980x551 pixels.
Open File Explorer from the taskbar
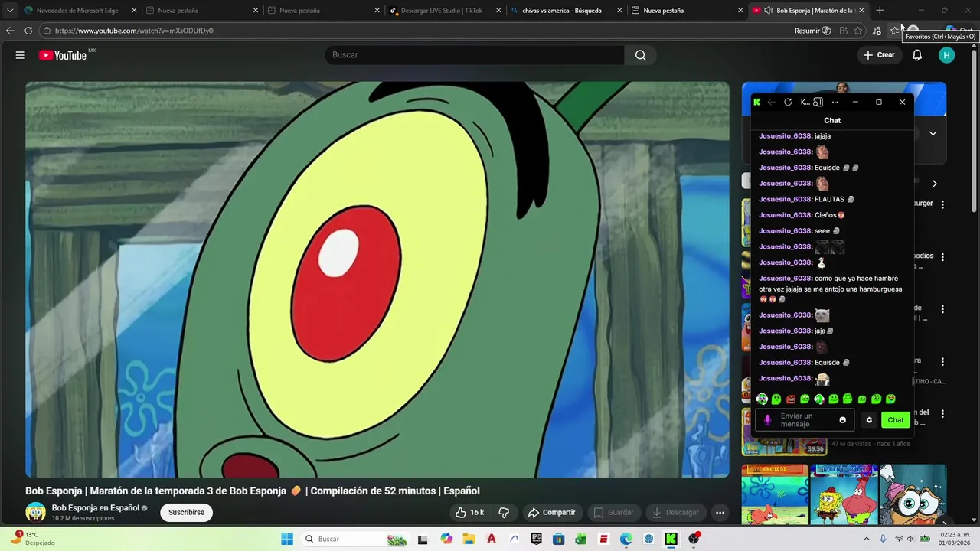(x=468, y=539)
